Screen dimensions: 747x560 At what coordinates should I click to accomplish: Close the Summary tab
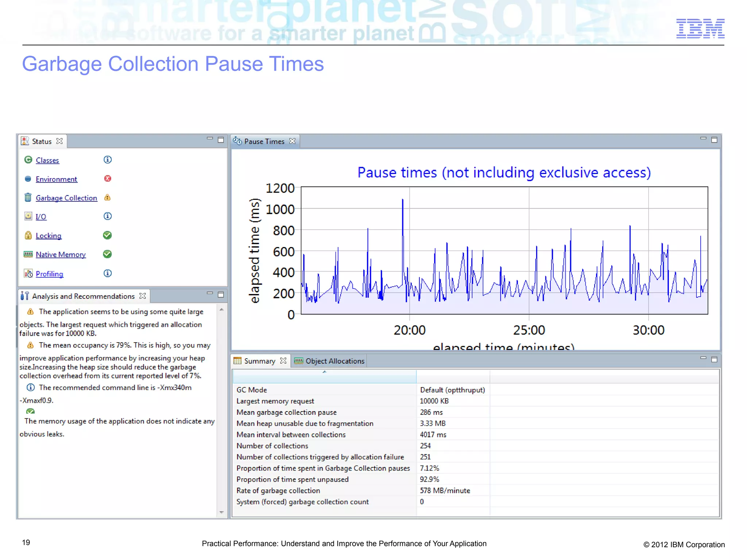click(283, 361)
